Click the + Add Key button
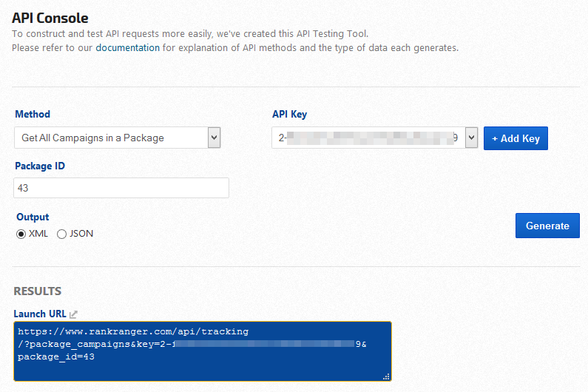Image resolution: width=588 pixels, height=392 pixels. point(516,138)
